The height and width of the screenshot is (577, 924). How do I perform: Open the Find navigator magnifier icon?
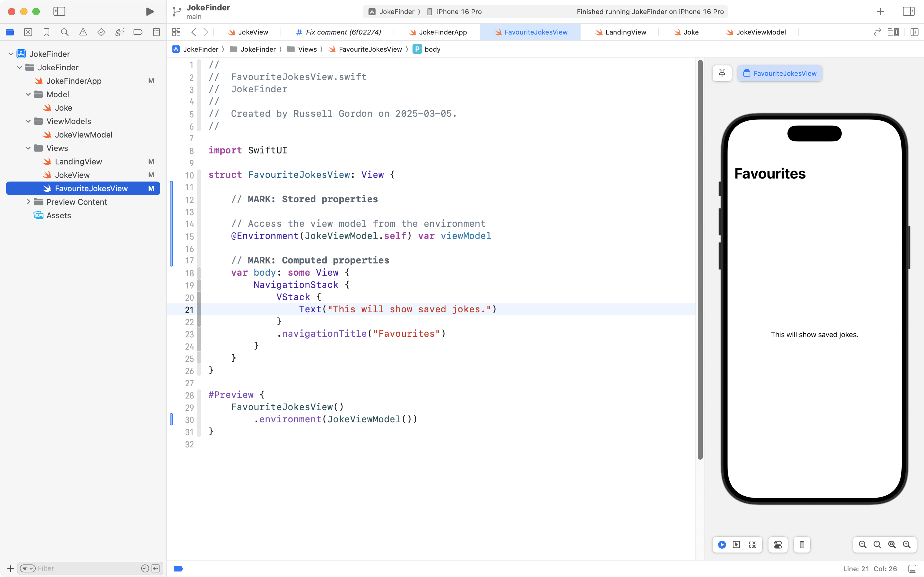[64, 32]
